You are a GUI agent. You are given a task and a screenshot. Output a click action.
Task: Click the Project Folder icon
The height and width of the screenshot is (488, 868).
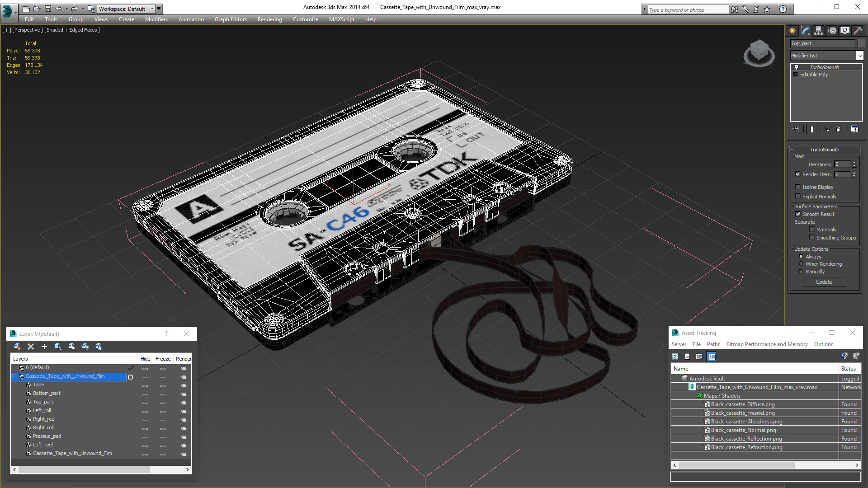(x=91, y=9)
